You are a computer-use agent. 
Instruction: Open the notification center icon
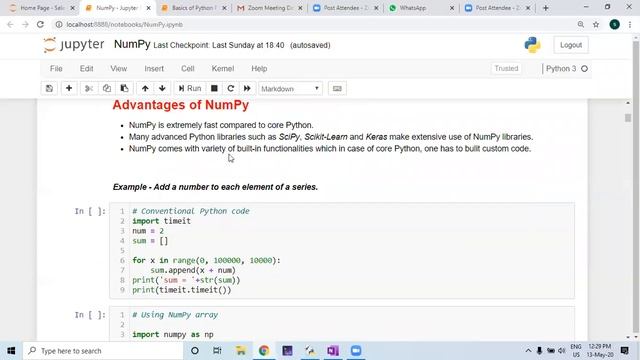pos(624,351)
